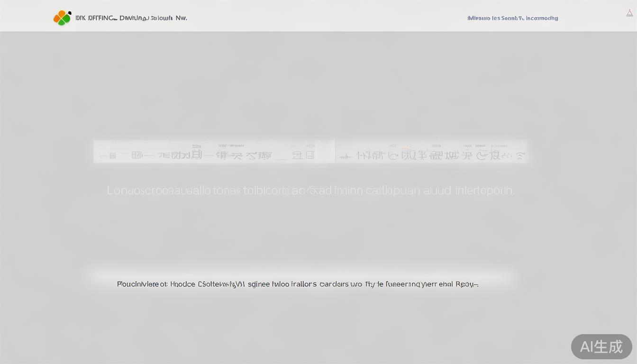Click the red triangle icon at top right
The width and height of the screenshot is (637, 364).
tap(629, 13)
